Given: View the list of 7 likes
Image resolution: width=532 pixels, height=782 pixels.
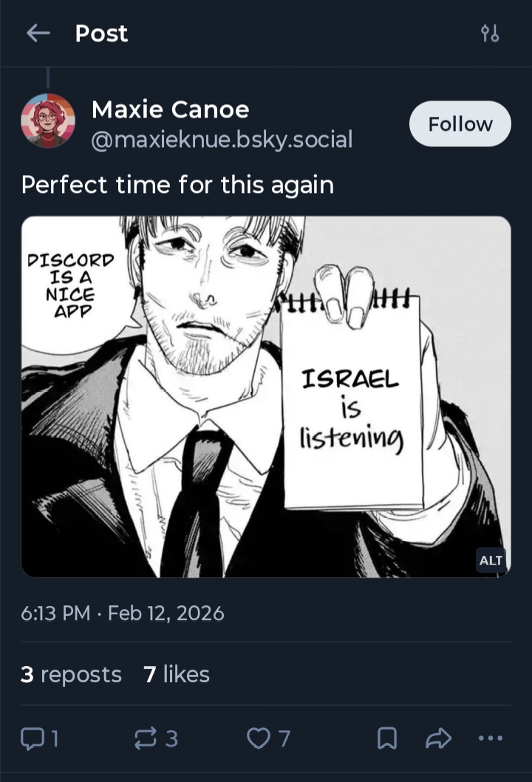Looking at the screenshot, I should point(177,674).
